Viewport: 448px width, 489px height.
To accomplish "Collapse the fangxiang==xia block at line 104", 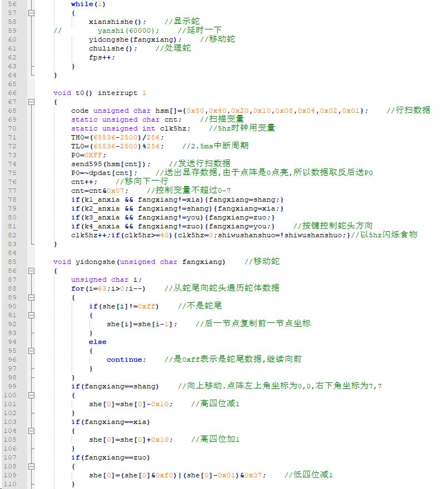I will tap(32, 431).
